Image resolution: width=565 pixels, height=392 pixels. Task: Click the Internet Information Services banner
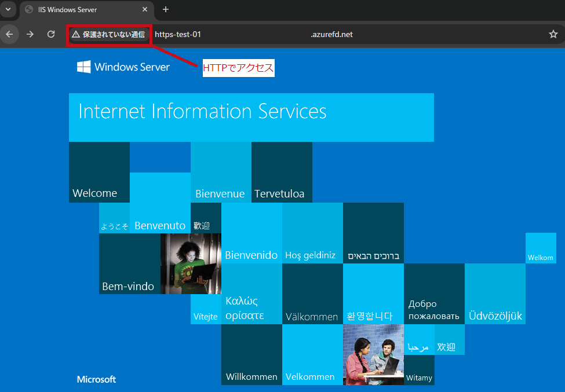[x=251, y=118]
